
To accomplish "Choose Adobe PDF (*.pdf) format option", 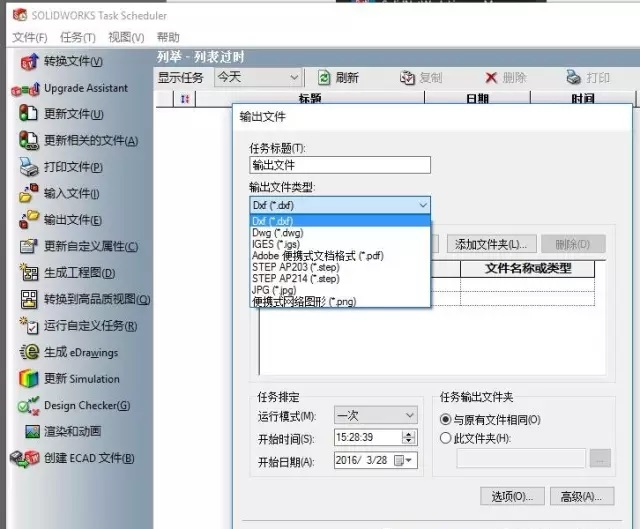I will coord(340,256).
